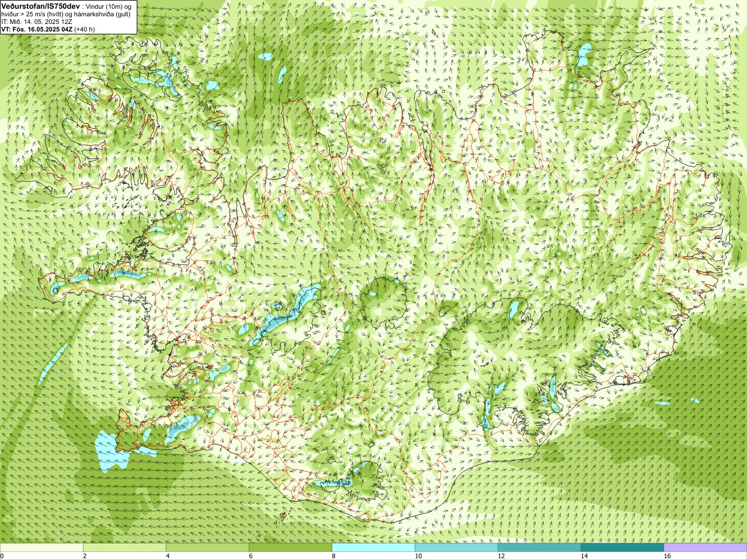This screenshot has height=560, width=747.
Task: Click the legend scale label "12"
Action: (501, 556)
